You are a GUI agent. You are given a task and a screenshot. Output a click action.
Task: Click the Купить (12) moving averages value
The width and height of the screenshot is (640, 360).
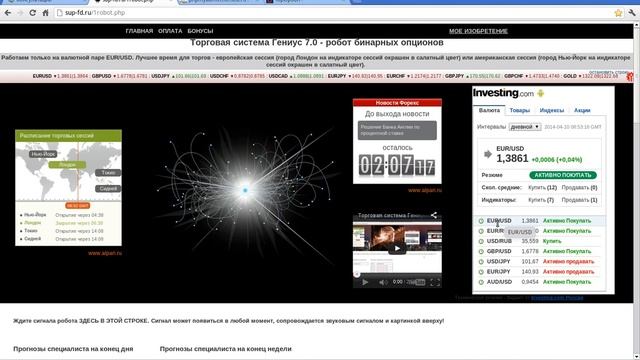point(542,188)
